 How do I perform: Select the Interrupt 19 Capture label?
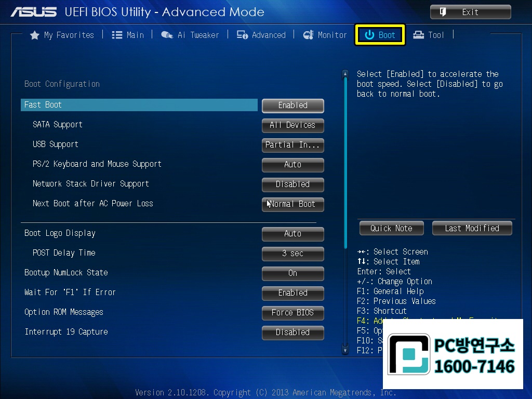[x=66, y=332]
